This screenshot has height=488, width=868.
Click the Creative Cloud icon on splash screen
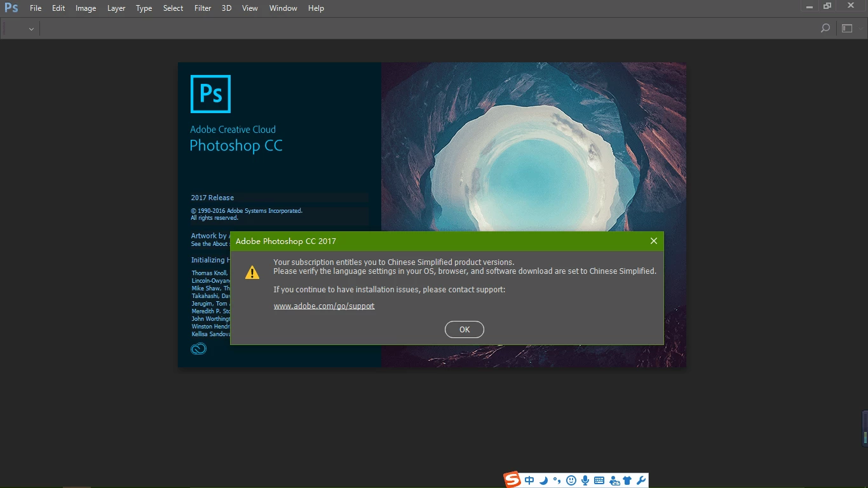(199, 348)
